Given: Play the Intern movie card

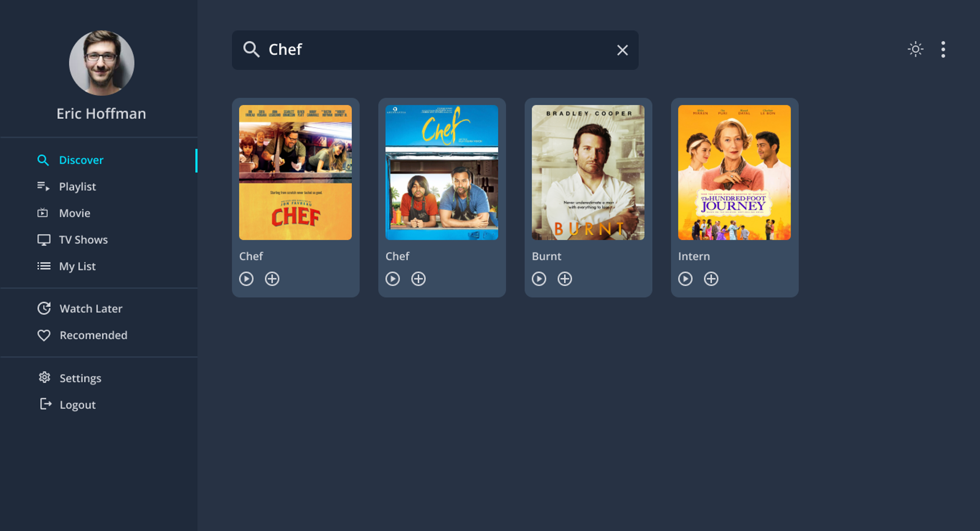Looking at the screenshot, I should pos(686,279).
